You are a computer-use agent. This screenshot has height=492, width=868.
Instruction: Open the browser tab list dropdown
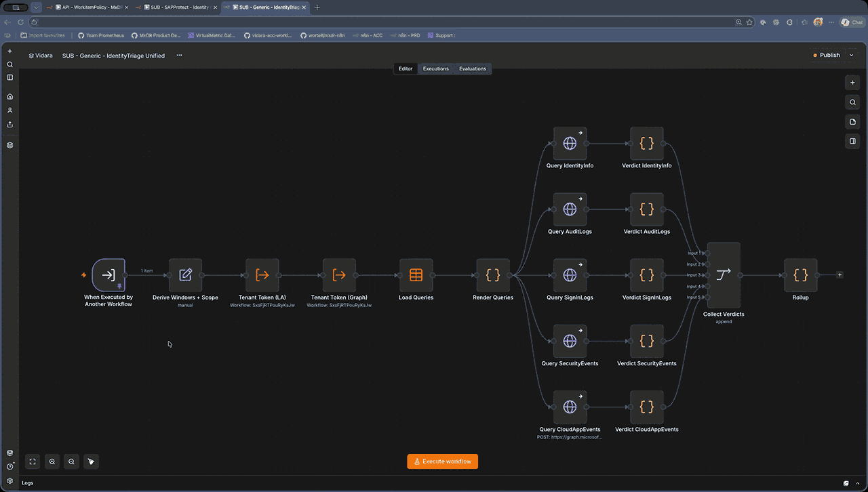36,7
